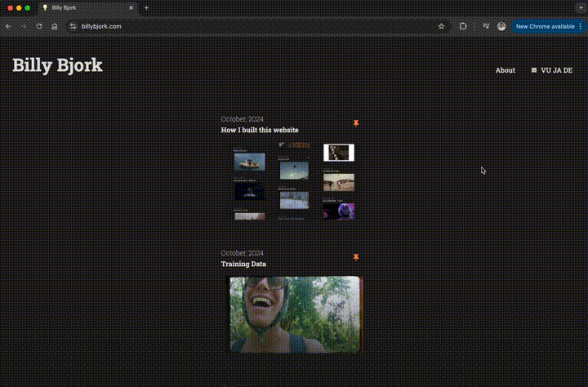Image resolution: width=588 pixels, height=387 pixels.
Task: View site information icon in address bar
Action: coord(73,26)
